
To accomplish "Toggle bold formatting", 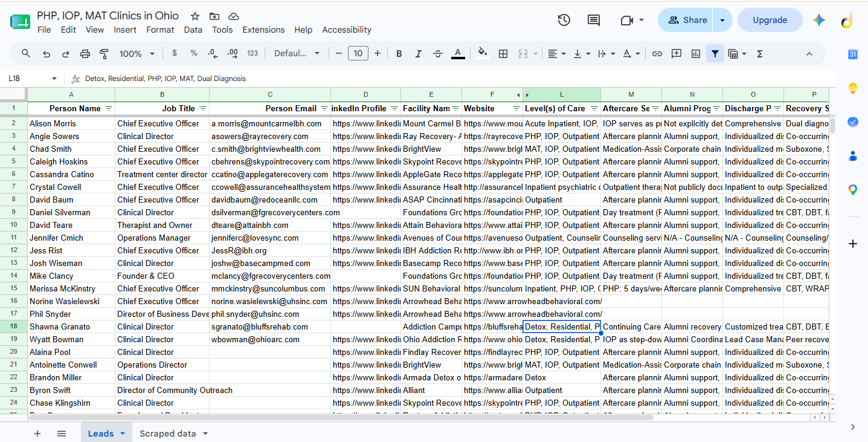I will [x=399, y=53].
